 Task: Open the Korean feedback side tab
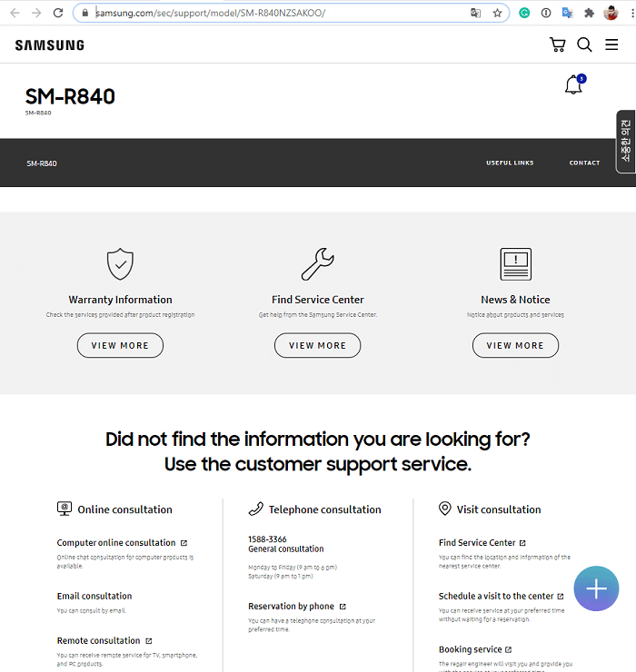[x=626, y=141]
